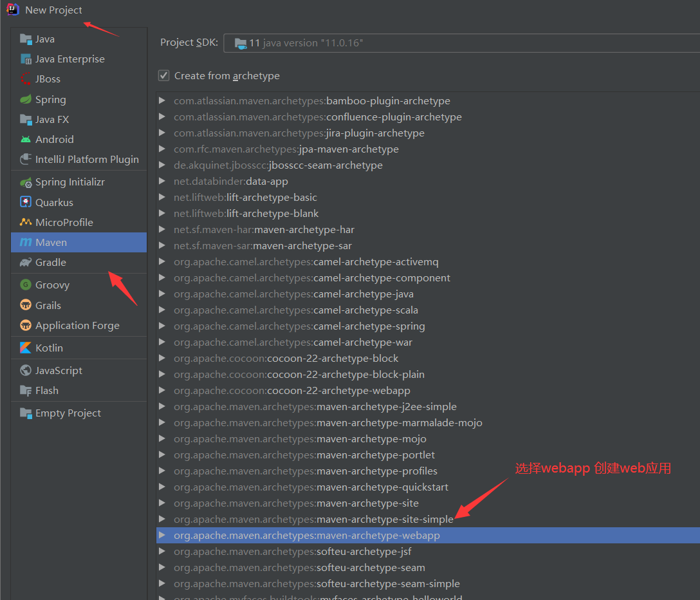
Task: Click the Java Enterprise icon
Action: [26, 59]
